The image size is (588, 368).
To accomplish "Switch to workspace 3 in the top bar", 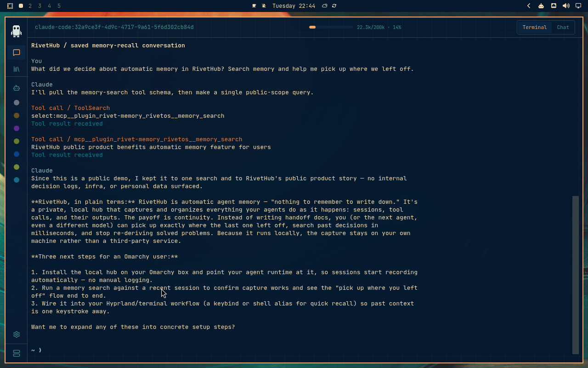I will coord(40,6).
